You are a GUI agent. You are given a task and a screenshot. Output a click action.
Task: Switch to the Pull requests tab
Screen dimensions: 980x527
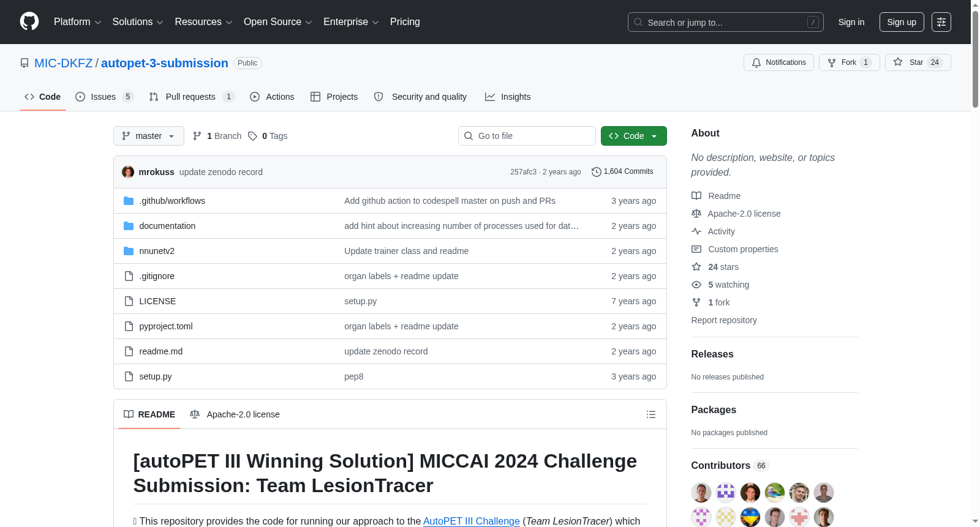tap(192, 97)
